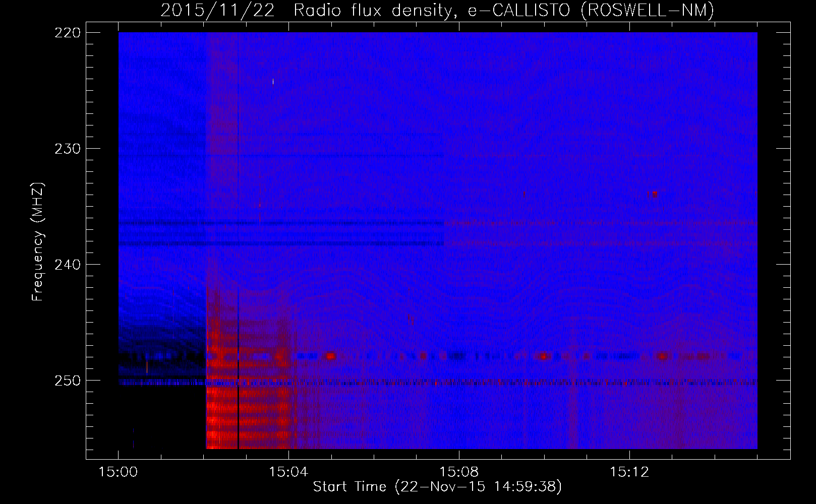Click the 15:00 time axis label

(119, 472)
